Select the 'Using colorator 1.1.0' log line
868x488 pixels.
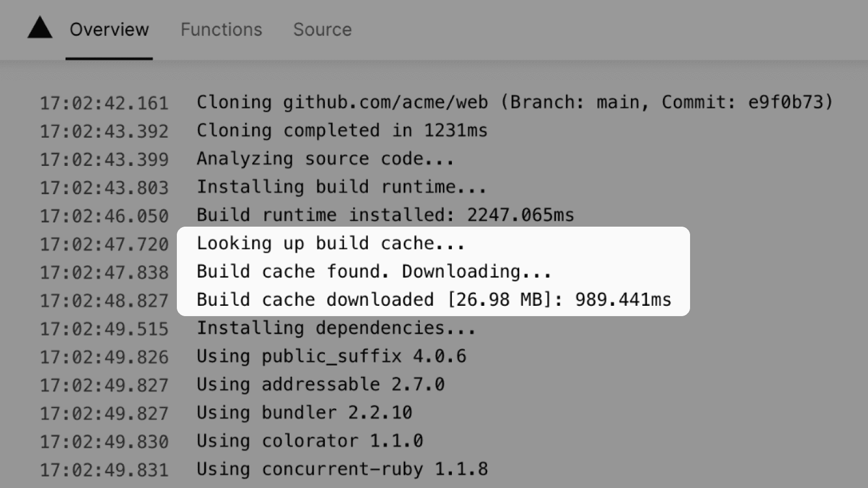pos(309,441)
